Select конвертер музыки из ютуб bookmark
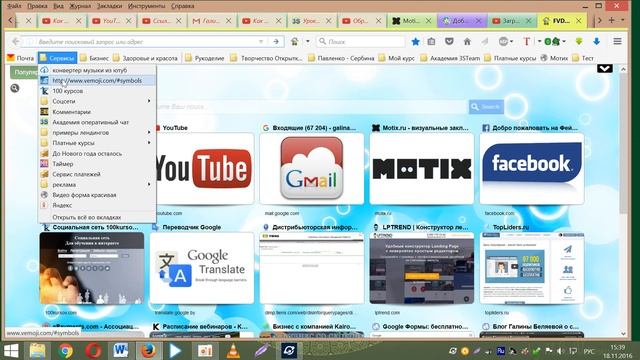 pos(97,70)
